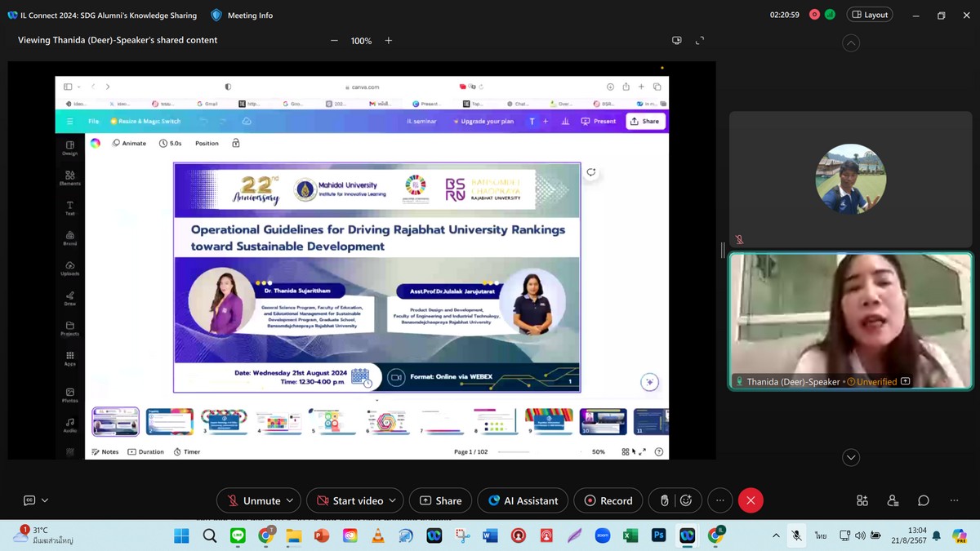Open Meeting Info
The height and width of the screenshot is (551, 980).
242,15
